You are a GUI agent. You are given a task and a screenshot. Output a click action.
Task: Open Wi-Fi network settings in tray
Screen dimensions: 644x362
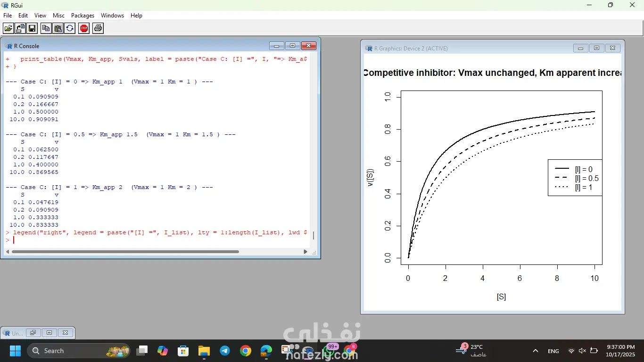point(571,351)
